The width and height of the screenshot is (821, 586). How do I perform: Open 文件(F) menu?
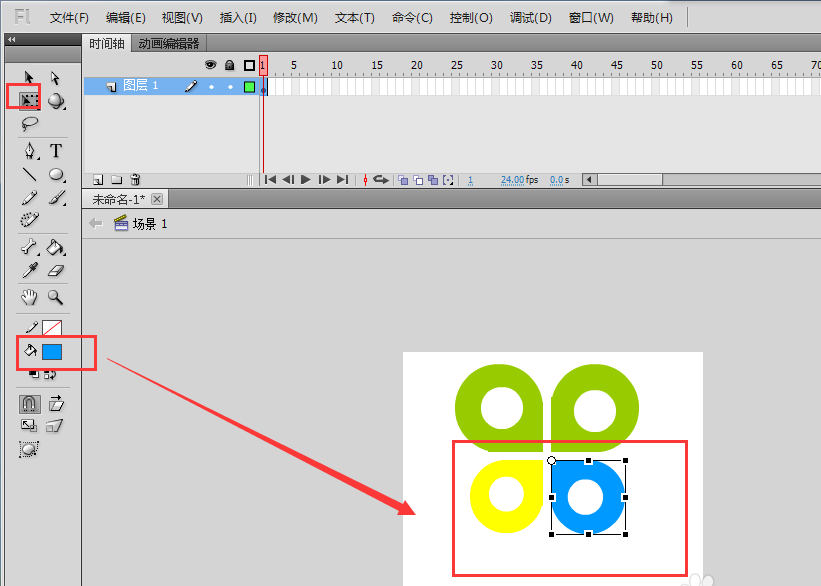click(69, 18)
